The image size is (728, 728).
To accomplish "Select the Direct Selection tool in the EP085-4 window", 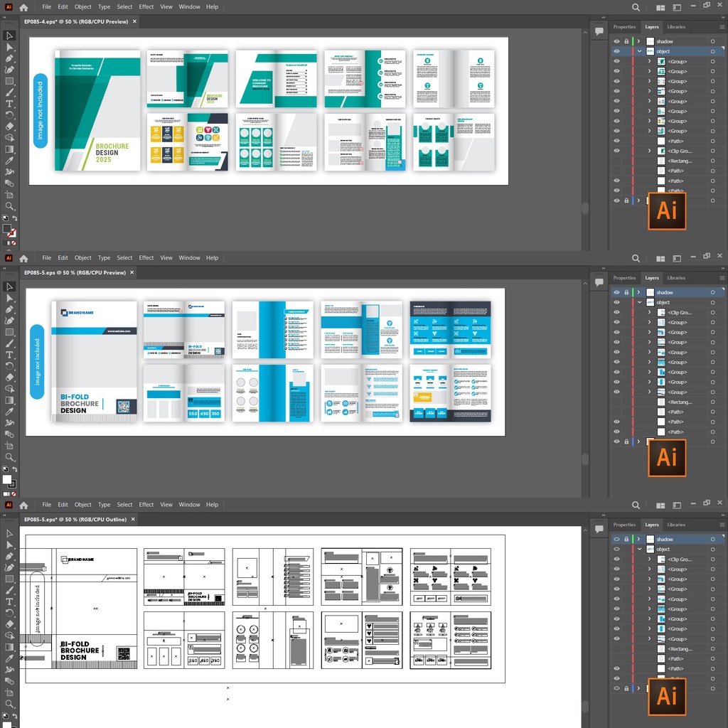I will 10,47.
